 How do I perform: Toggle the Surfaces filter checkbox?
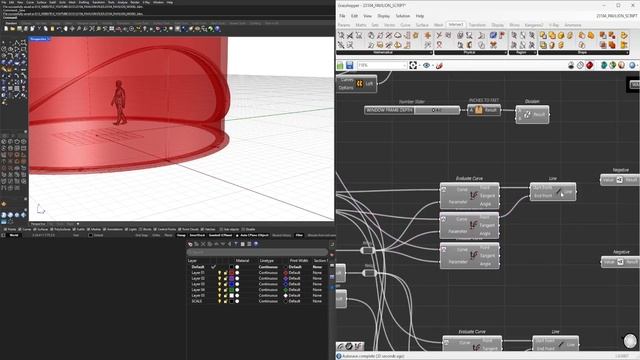pyautogui.click(x=35, y=229)
